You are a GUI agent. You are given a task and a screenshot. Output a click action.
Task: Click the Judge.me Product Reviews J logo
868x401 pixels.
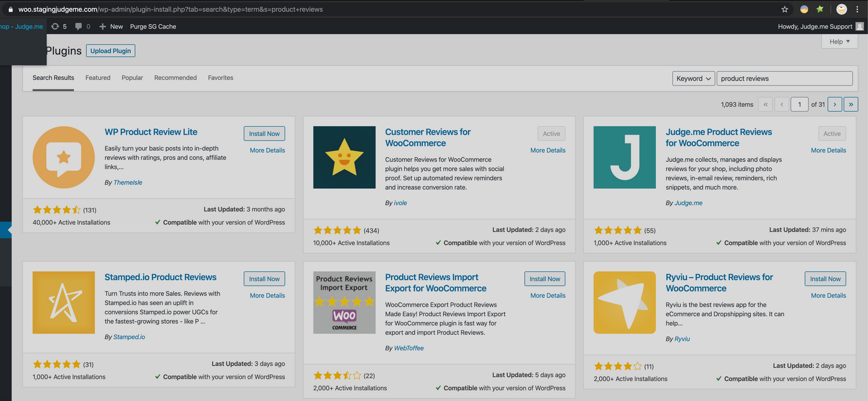click(x=625, y=157)
